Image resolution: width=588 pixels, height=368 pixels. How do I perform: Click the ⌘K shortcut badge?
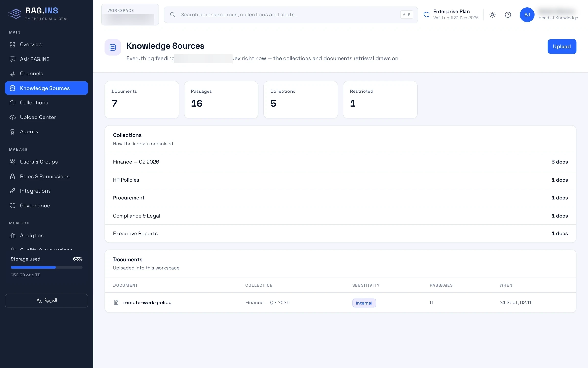click(x=407, y=15)
